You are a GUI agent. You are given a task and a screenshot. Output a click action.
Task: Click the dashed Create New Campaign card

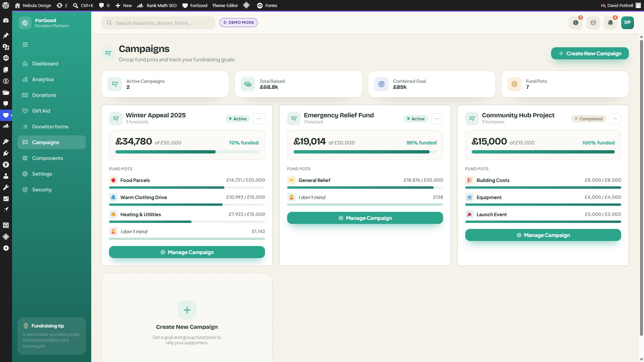pyautogui.click(x=187, y=317)
